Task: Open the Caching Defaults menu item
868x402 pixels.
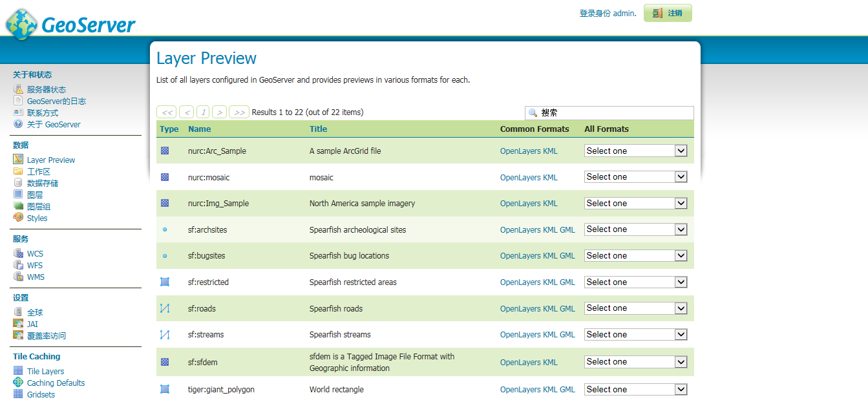Action: (56, 383)
